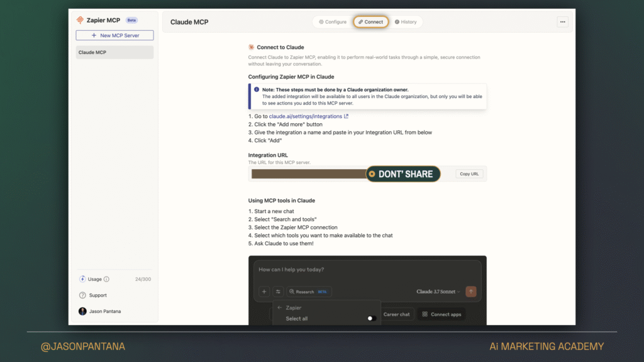644x362 pixels.
Task: Open claude.ai/settings/integrations link
Action: tap(308, 116)
